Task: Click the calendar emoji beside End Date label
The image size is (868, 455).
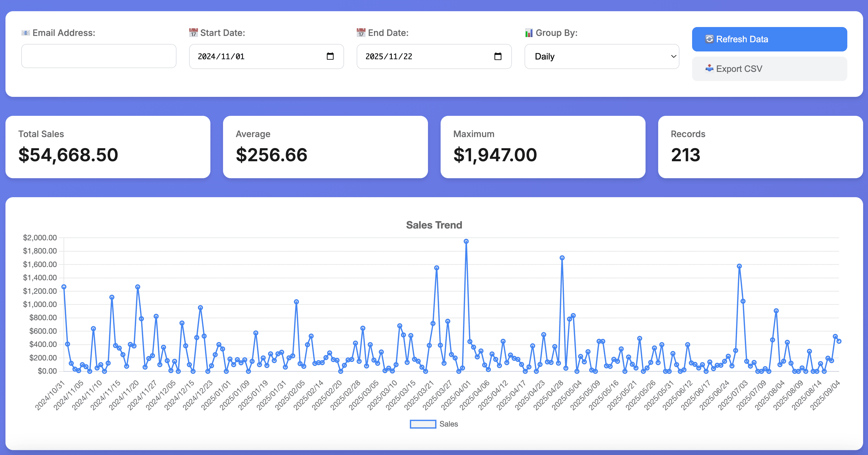Action: click(361, 33)
